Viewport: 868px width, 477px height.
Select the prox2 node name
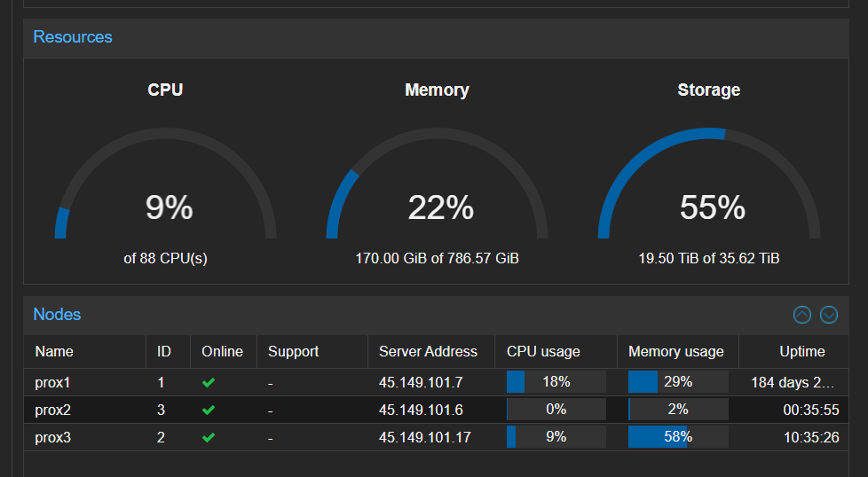(x=52, y=411)
